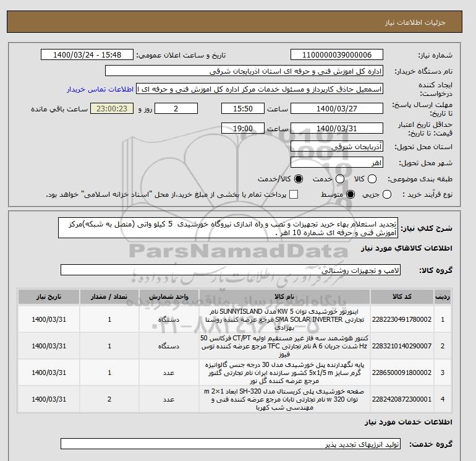Click the نام کالا column header
This screenshot has height=461, width=476.
(284, 296)
